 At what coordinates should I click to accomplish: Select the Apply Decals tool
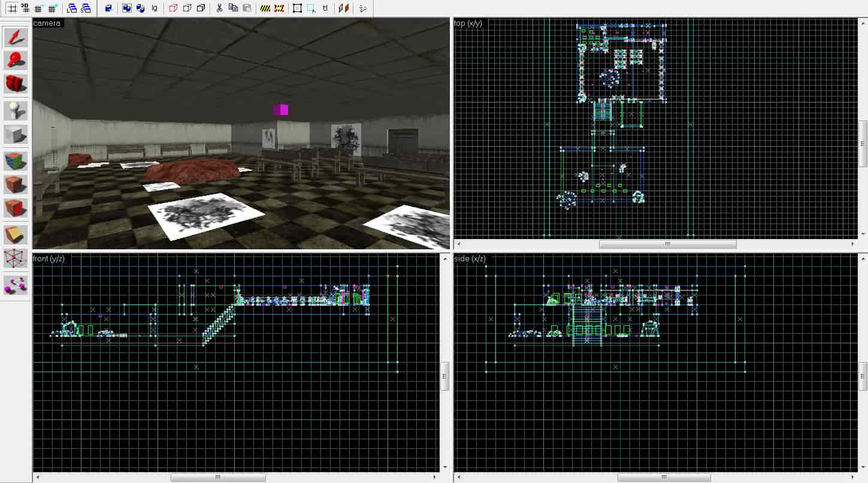[x=16, y=185]
